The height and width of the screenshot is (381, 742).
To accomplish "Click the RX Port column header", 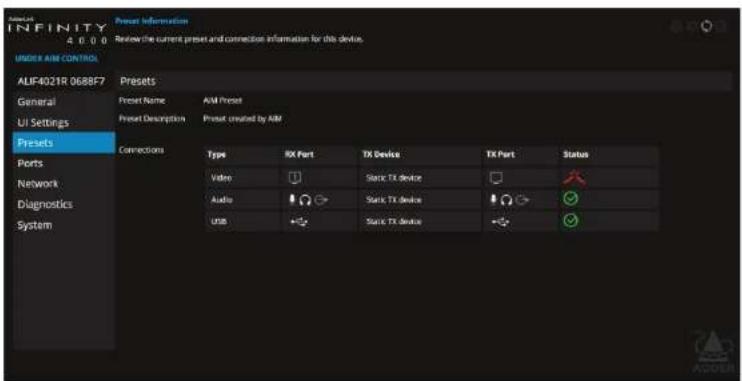I will tap(299, 155).
